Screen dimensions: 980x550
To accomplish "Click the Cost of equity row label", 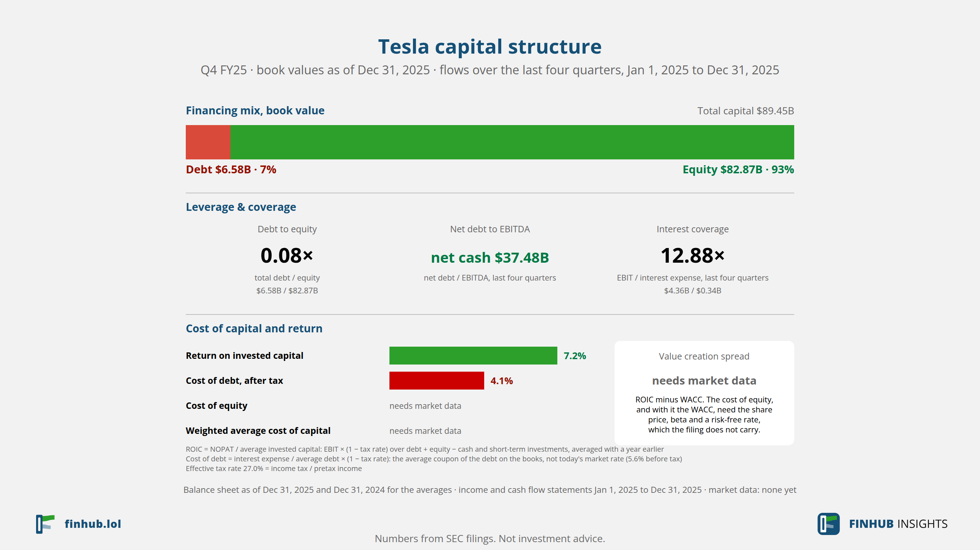I will (217, 406).
